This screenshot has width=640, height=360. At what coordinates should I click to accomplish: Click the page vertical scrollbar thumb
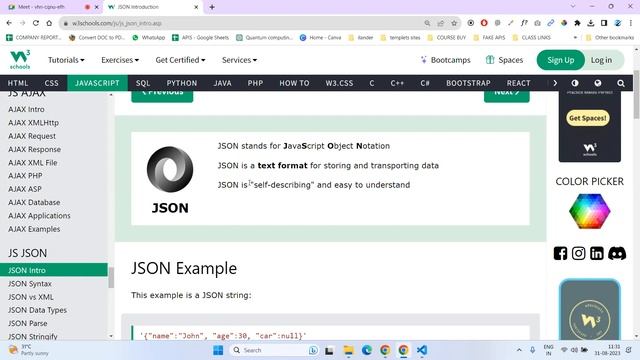[x=636, y=94]
